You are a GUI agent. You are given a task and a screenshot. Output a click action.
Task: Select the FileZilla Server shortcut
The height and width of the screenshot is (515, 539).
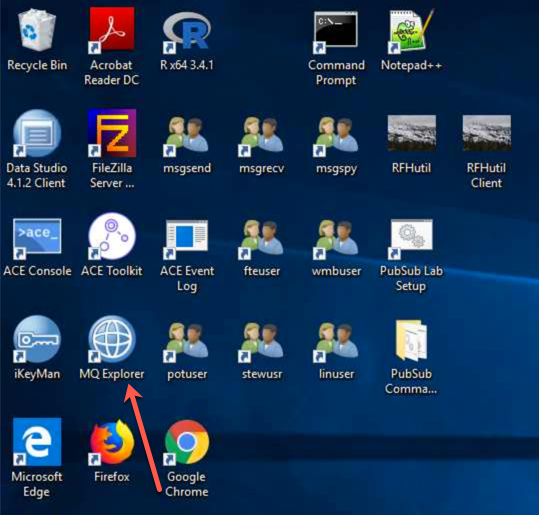(112, 133)
